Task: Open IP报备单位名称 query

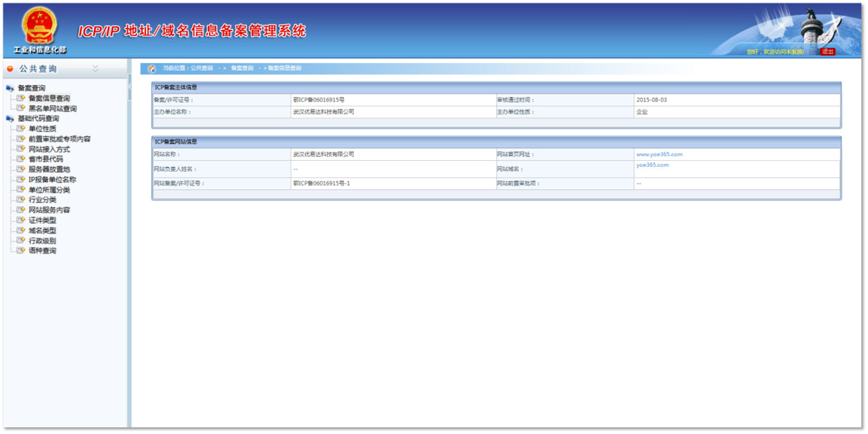Action: [52, 179]
